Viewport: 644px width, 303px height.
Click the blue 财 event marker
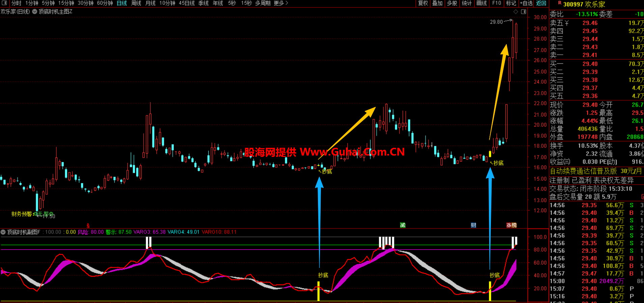[473, 225]
